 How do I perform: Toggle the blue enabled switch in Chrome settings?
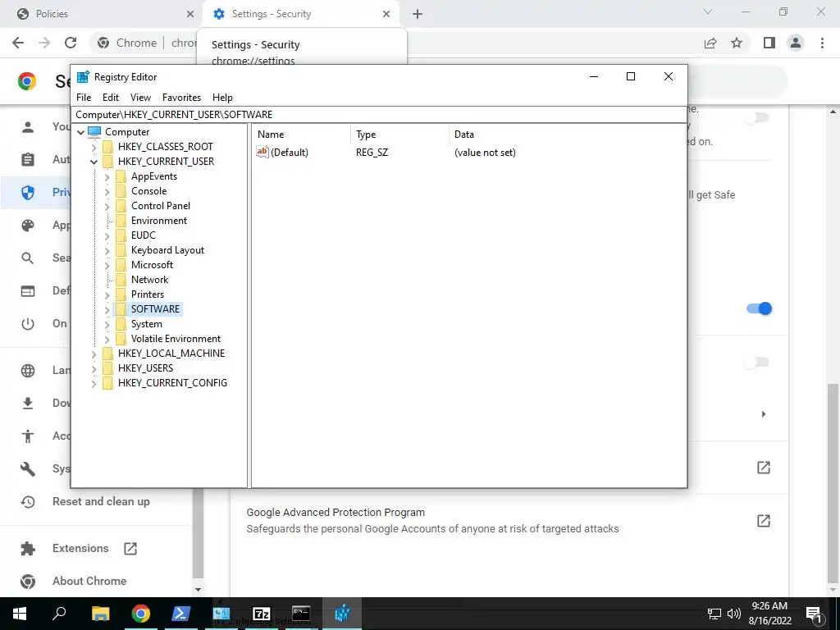point(759,308)
